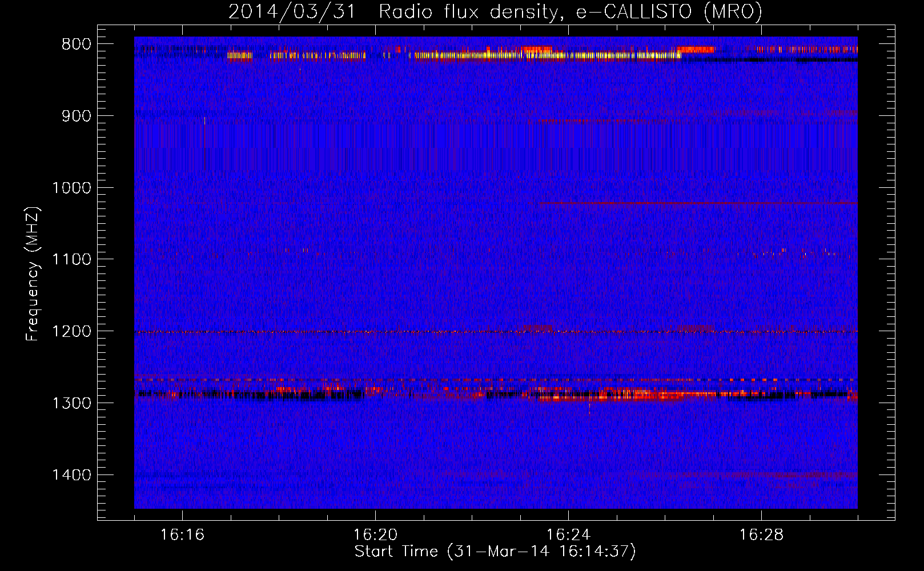Click the 1200 frequency tick label

(72, 332)
